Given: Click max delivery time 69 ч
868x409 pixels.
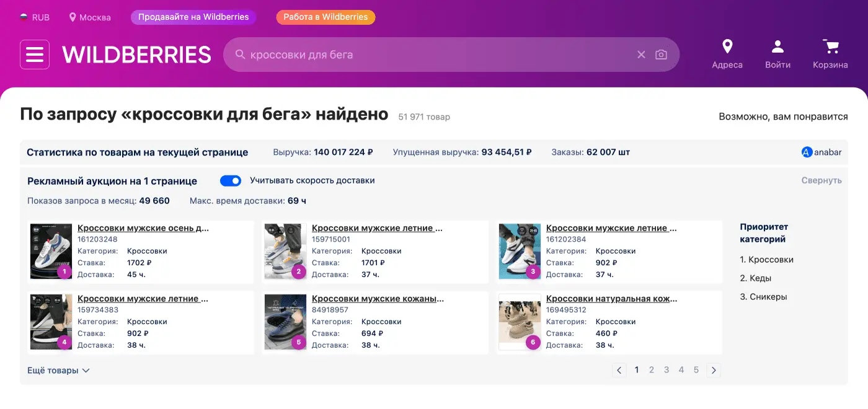Looking at the screenshot, I should pos(297,201).
